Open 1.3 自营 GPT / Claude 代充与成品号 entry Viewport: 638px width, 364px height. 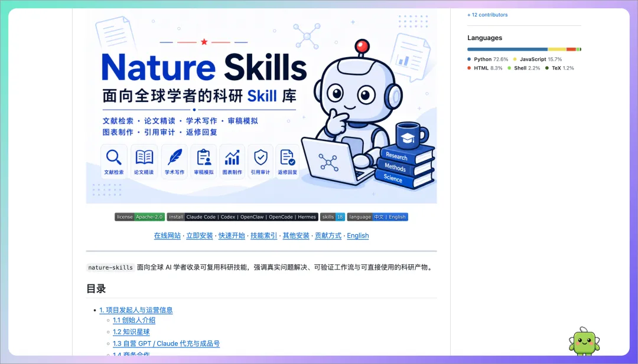pyautogui.click(x=166, y=344)
